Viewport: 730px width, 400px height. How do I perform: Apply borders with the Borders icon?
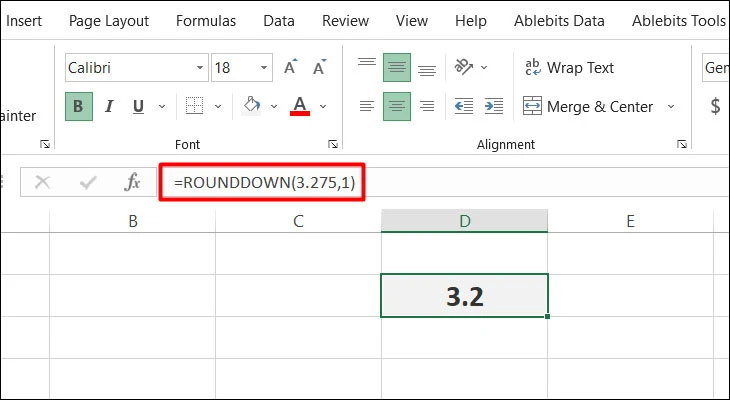pos(194,106)
